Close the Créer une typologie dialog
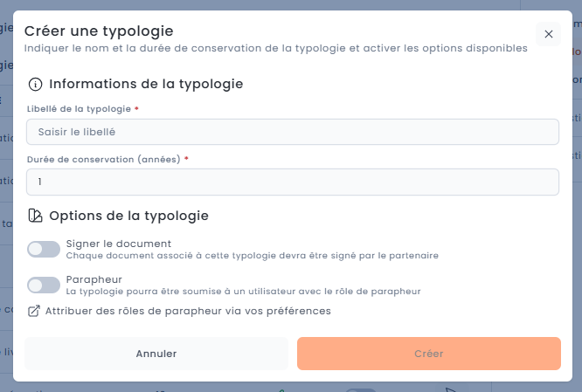The image size is (582, 392). click(548, 34)
